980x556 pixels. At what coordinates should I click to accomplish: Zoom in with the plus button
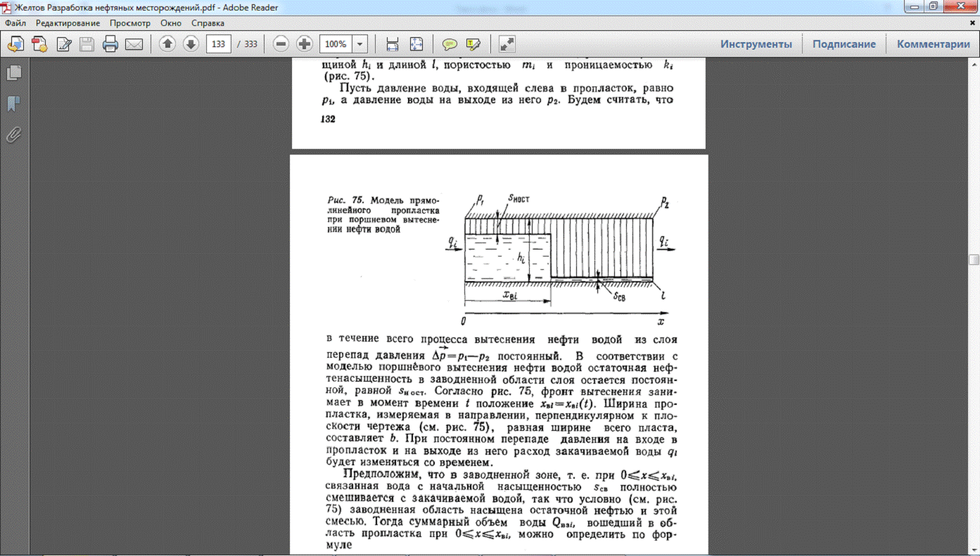point(305,44)
